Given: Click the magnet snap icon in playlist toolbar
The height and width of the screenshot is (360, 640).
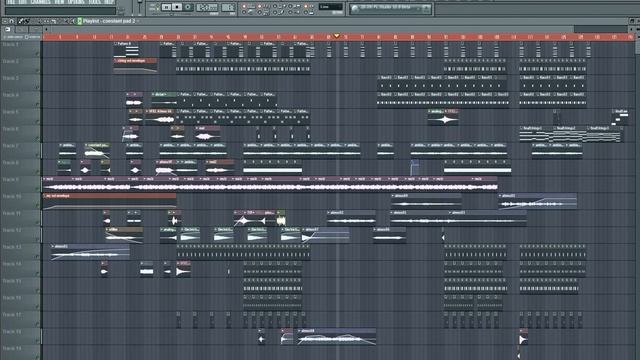Looking at the screenshot, I should (11, 21).
